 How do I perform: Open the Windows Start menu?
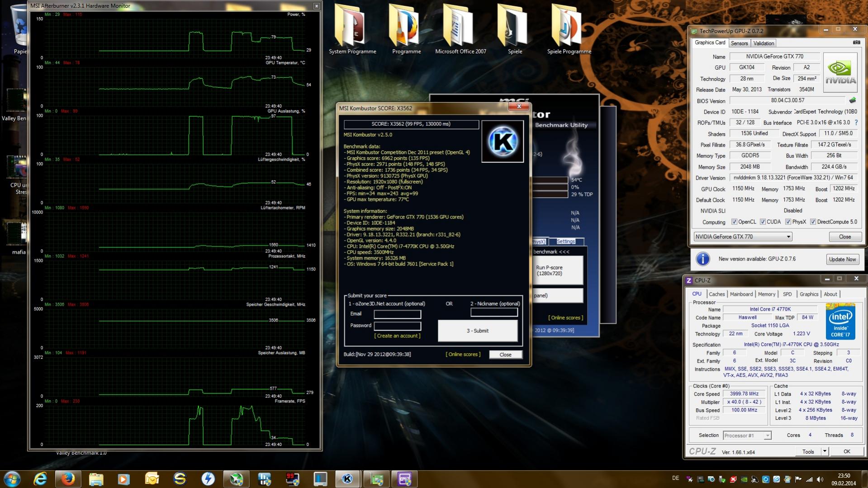(x=12, y=479)
